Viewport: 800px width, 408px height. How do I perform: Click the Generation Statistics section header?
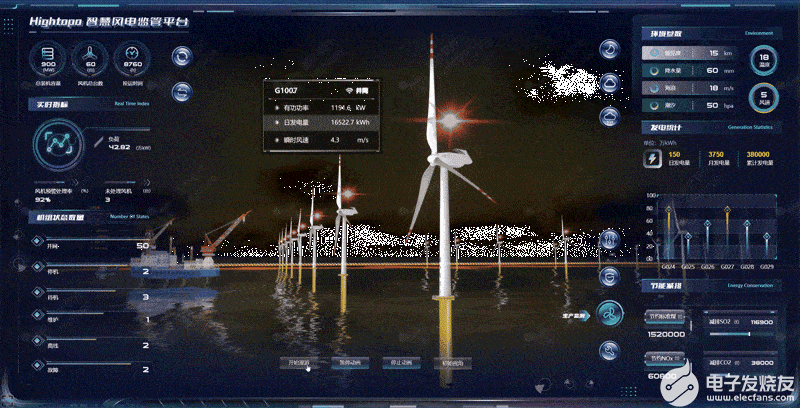712,127
